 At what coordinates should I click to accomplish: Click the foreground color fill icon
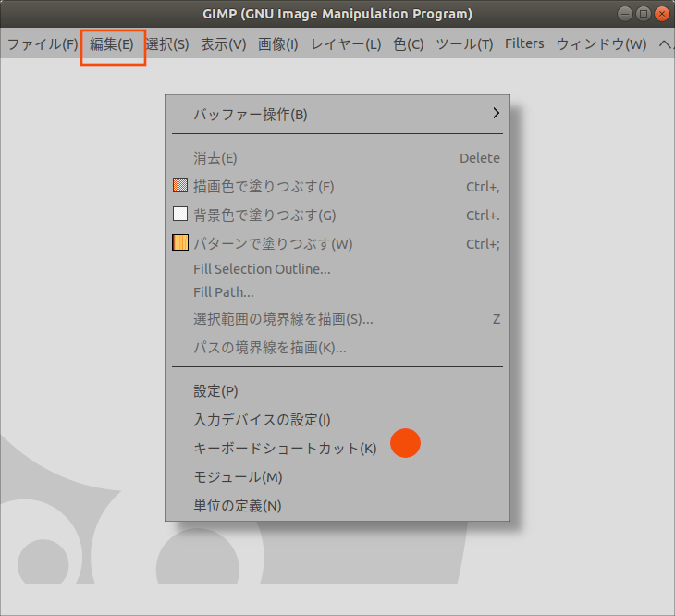pyautogui.click(x=180, y=185)
